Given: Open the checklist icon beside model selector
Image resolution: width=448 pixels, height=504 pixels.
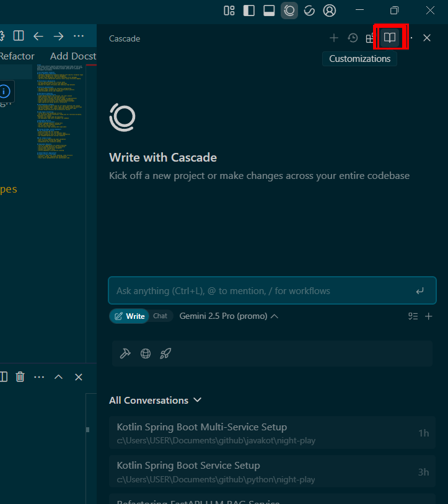Looking at the screenshot, I should 413,316.
